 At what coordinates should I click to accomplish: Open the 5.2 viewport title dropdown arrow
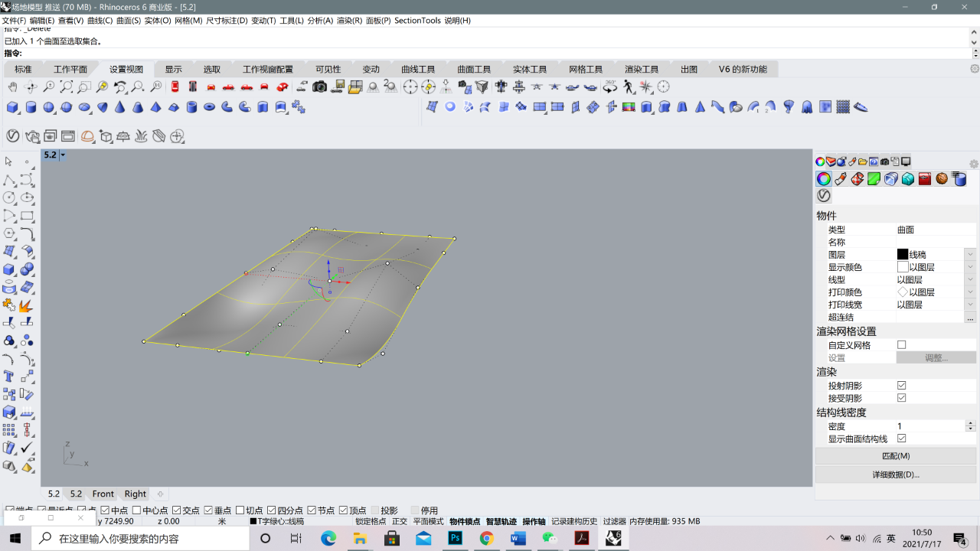pyautogui.click(x=63, y=155)
